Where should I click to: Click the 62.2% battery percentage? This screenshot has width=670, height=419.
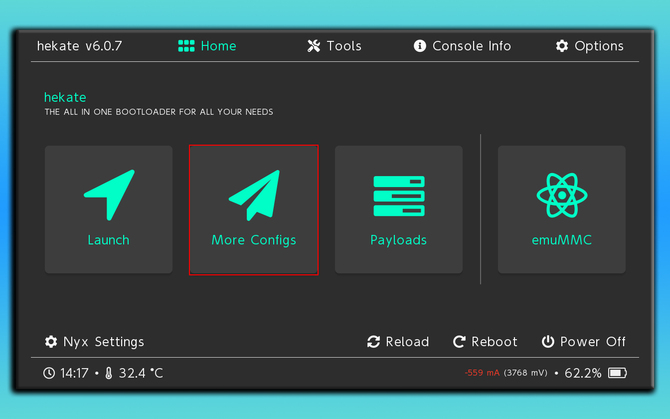[x=583, y=373]
